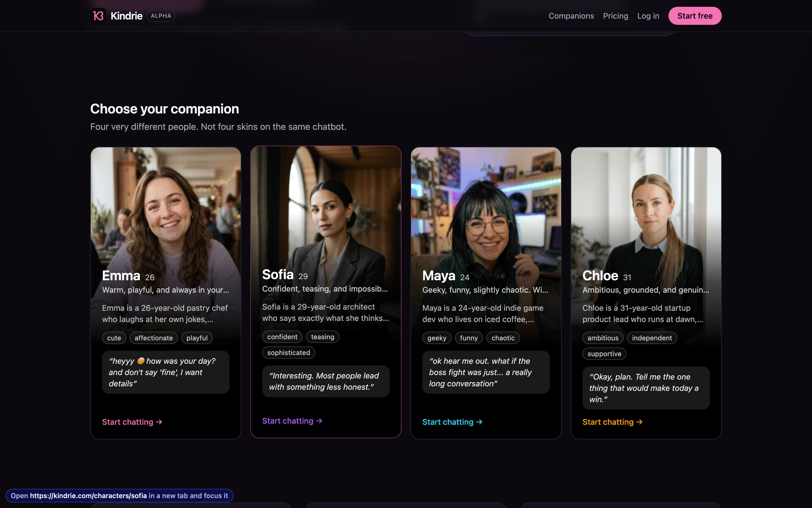Click 'Maya is a 24-year-old indie game' bio
The height and width of the screenshot is (508, 812).
point(483,314)
